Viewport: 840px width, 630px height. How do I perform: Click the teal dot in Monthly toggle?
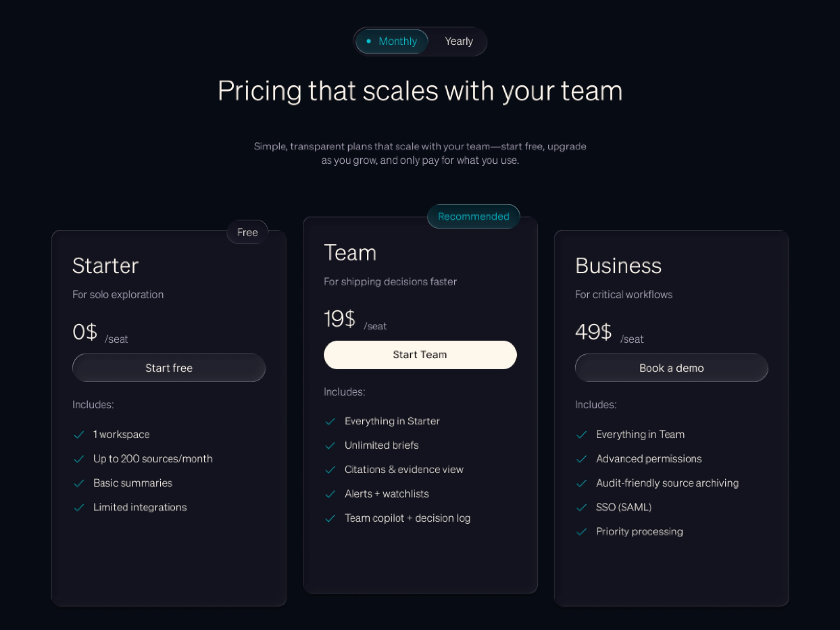368,41
